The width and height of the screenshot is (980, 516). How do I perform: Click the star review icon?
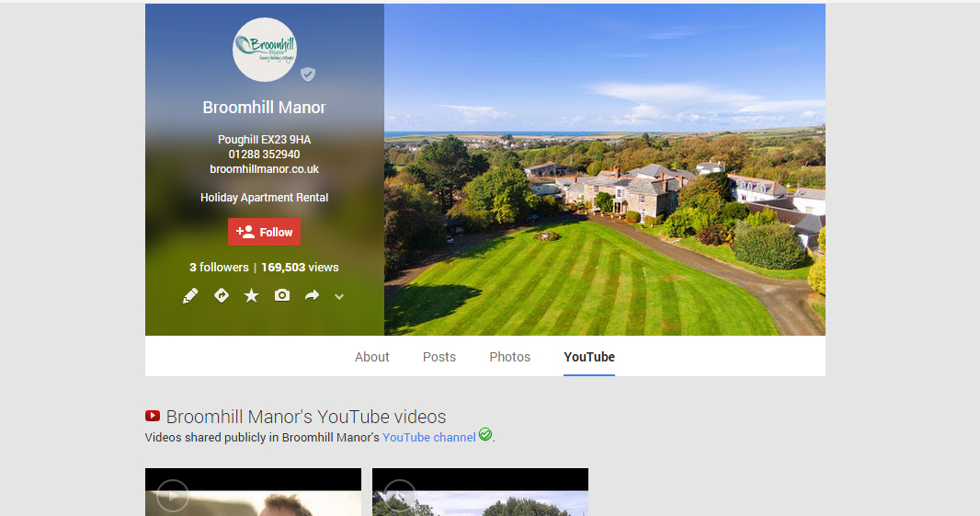pyautogui.click(x=251, y=295)
